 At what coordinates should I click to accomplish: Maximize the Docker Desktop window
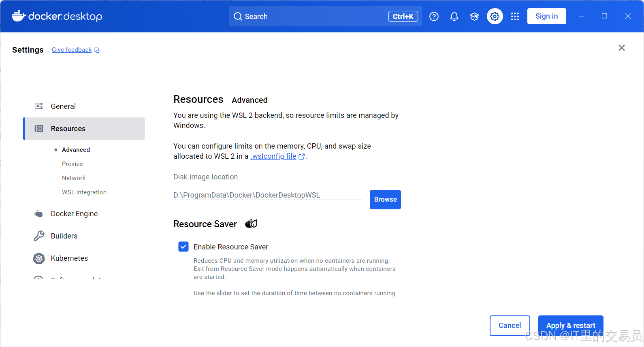(604, 16)
